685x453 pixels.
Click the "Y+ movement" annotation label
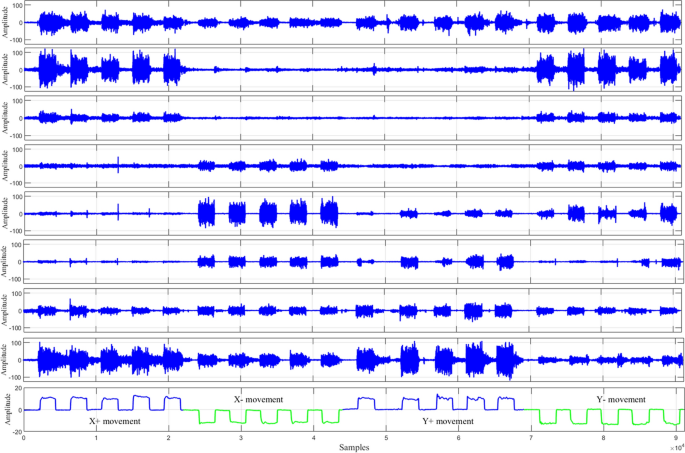448,422
